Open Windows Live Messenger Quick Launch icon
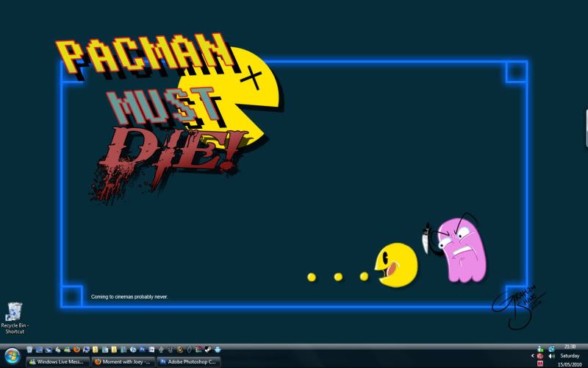The image size is (588, 368). tap(67, 350)
